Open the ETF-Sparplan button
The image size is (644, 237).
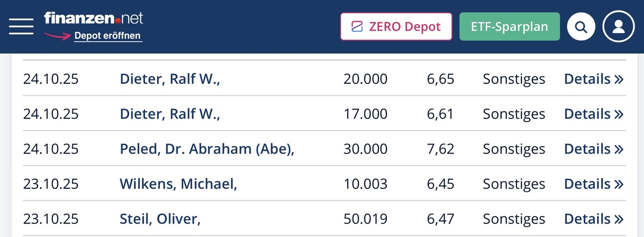(509, 27)
